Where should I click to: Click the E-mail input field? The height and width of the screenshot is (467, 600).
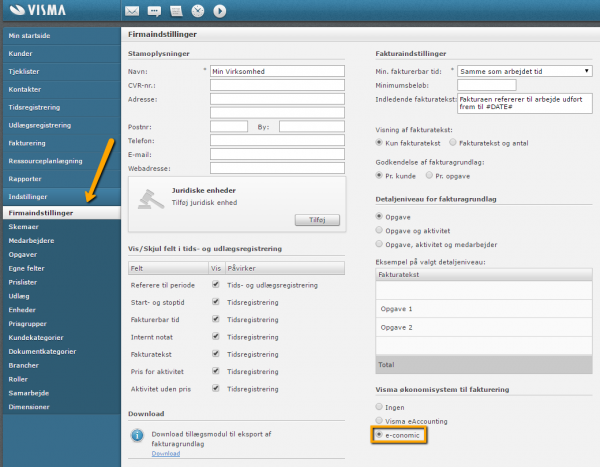[x=277, y=154]
